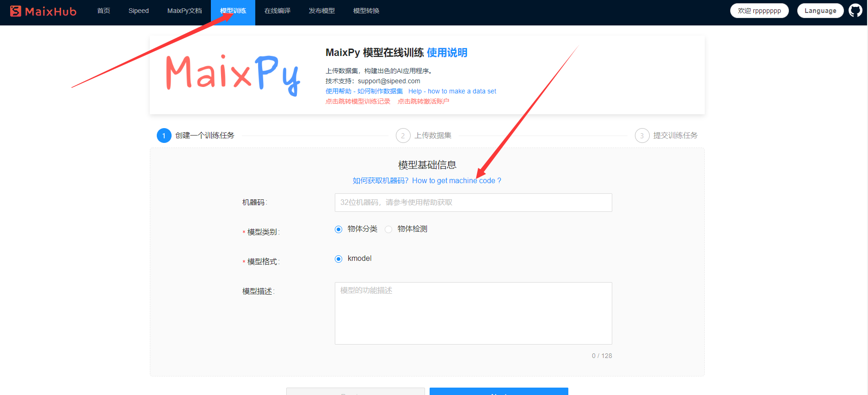Click the 欢迎 rppppppp user button
The height and width of the screenshot is (395, 868).
pyautogui.click(x=759, y=11)
